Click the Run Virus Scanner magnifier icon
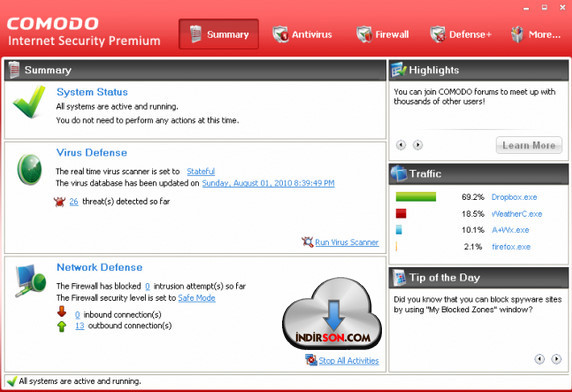The height and width of the screenshot is (392, 572). (x=307, y=242)
